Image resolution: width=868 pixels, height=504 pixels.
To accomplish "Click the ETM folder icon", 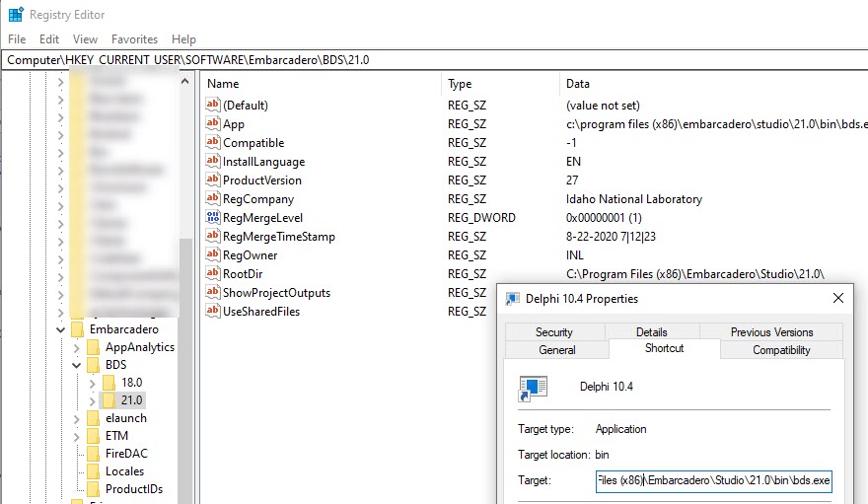I will pos(94,435).
